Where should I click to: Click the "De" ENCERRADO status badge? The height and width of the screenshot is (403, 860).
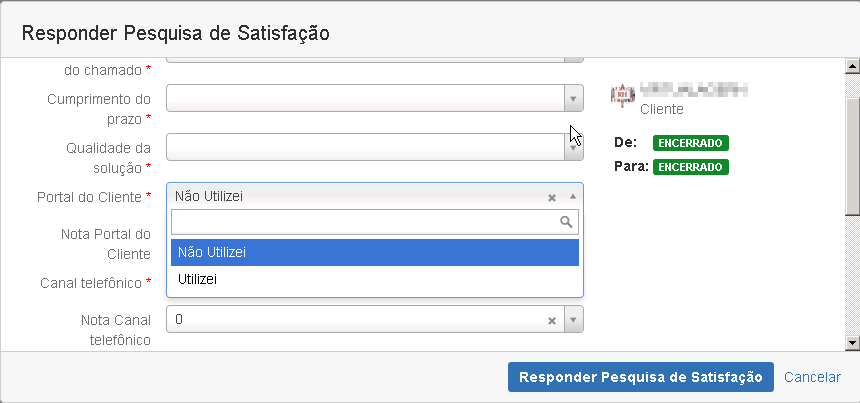coord(690,143)
